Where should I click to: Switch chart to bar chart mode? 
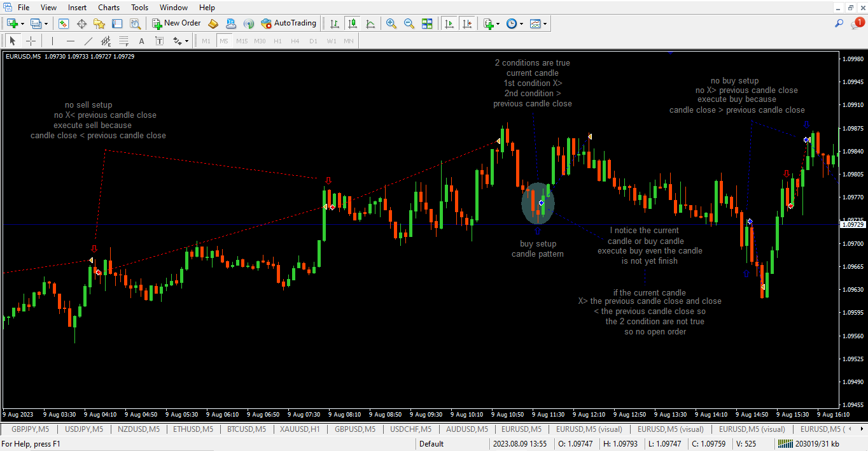tap(334, 24)
